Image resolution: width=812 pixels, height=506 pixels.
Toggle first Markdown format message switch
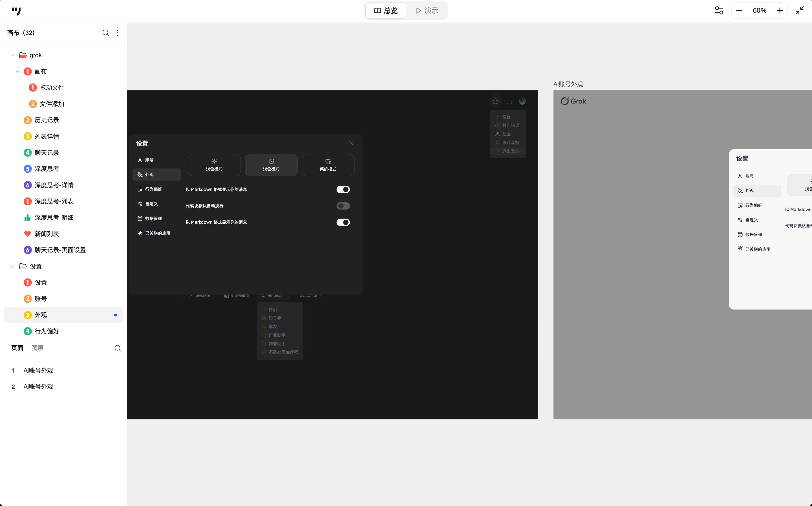[343, 190]
